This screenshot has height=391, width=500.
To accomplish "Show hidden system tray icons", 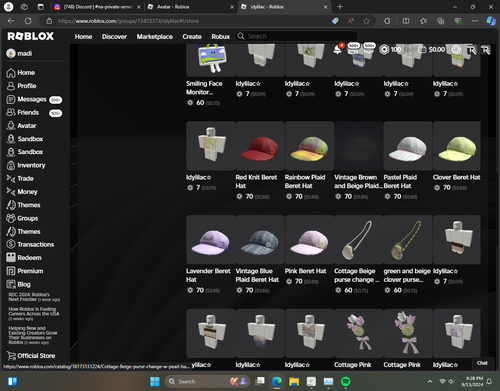I will point(430,381).
